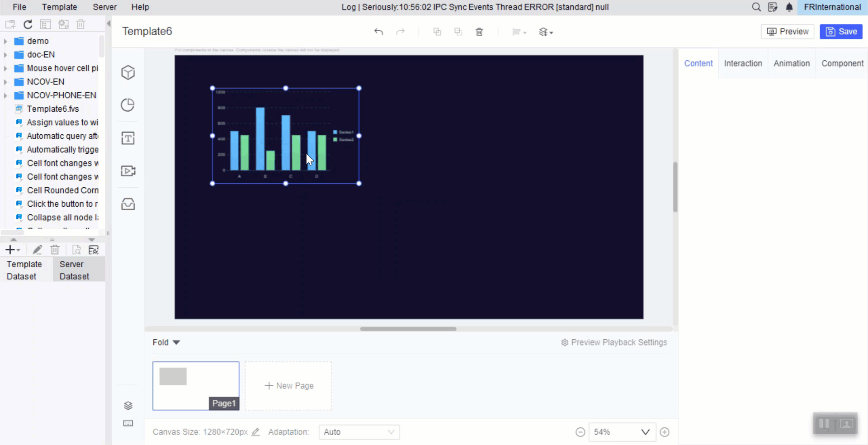Open the 3D component library (cube icon)
The height and width of the screenshot is (445, 868).
tap(128, 72)
